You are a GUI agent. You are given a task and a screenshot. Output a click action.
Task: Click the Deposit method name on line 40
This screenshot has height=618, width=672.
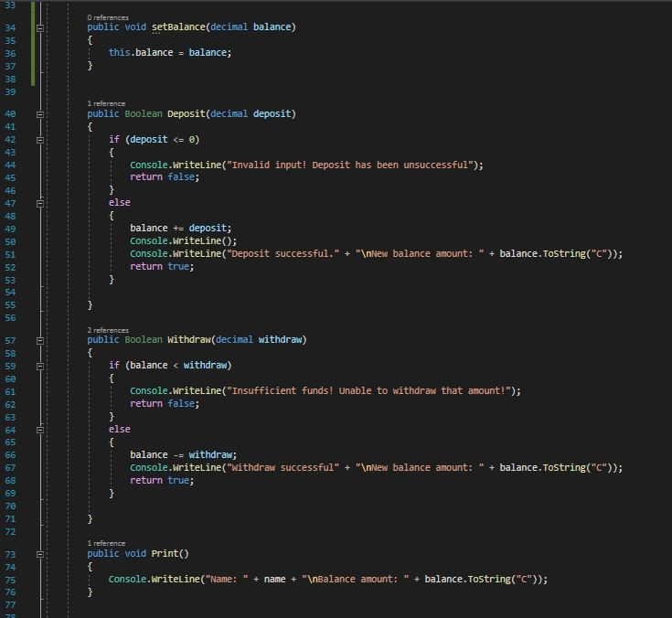(186, 114)
